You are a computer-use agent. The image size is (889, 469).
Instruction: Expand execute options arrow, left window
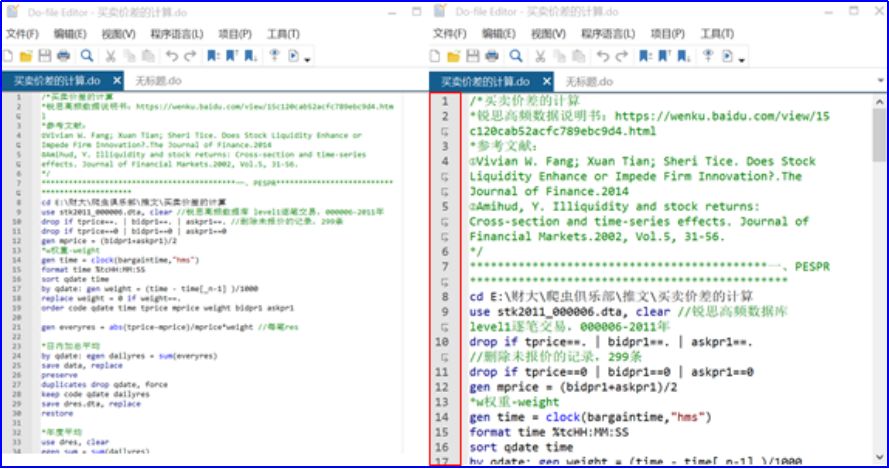click(307, 59)
